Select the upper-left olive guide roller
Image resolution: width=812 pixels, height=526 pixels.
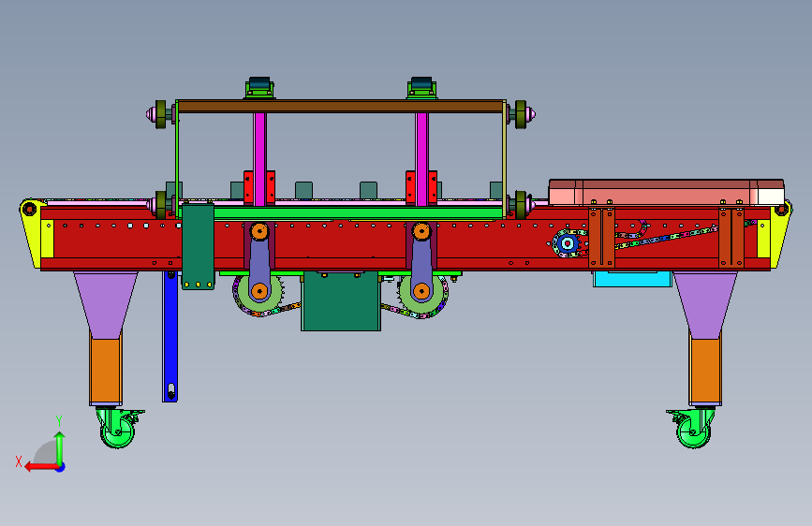pos(160,114)
